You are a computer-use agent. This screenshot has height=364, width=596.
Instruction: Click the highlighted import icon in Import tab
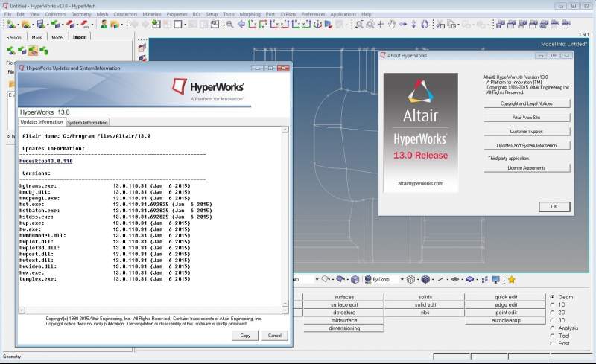point(33,51)
